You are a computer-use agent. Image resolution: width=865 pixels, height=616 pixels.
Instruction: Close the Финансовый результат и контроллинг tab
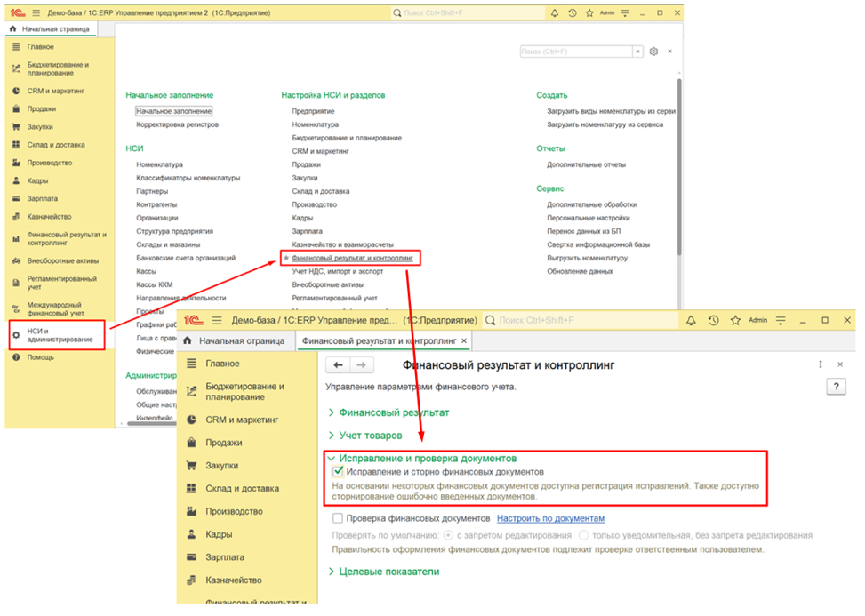pyautogui.click(x=464, y=340)
